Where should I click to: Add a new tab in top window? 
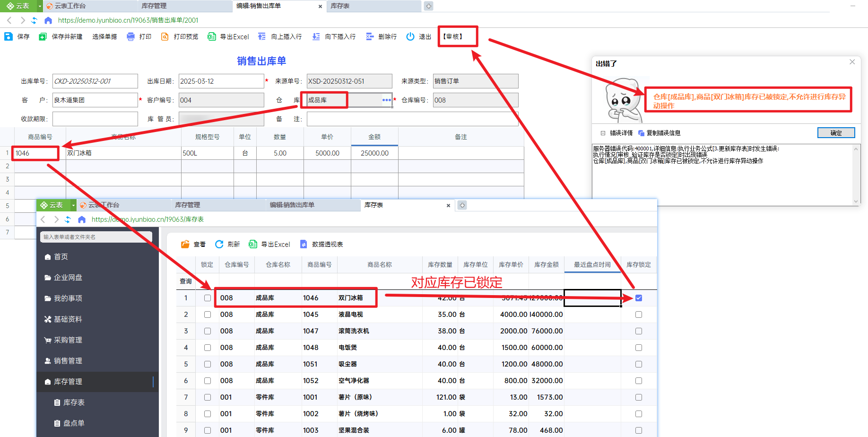tap(428, 6)
